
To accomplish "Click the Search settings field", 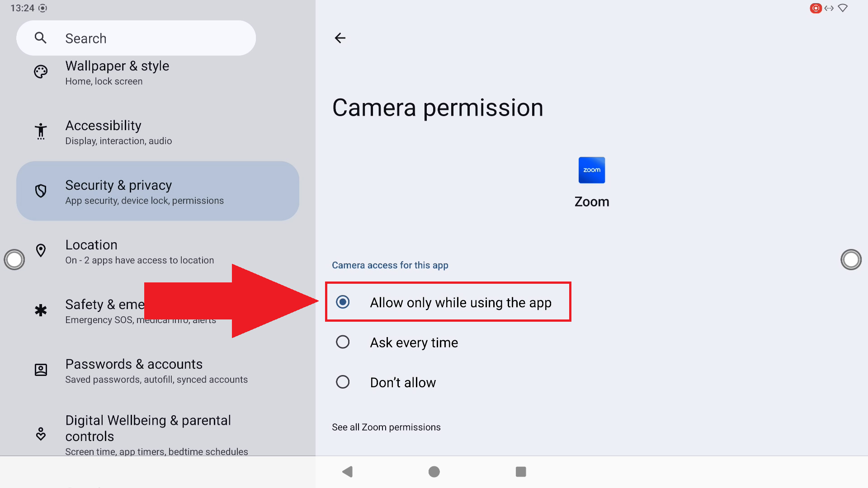I will [x=136, y=38].
